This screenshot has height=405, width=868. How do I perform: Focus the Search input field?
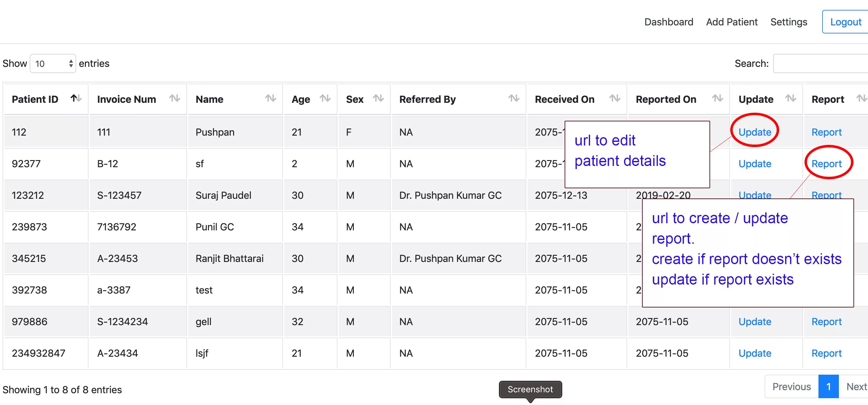(821, 63)
